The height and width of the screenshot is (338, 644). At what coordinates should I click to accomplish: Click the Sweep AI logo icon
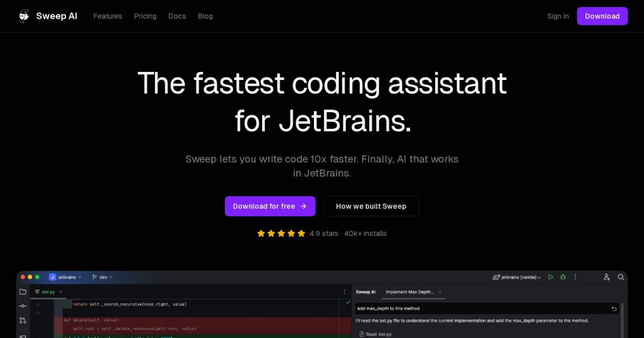(x=24, y=16)
